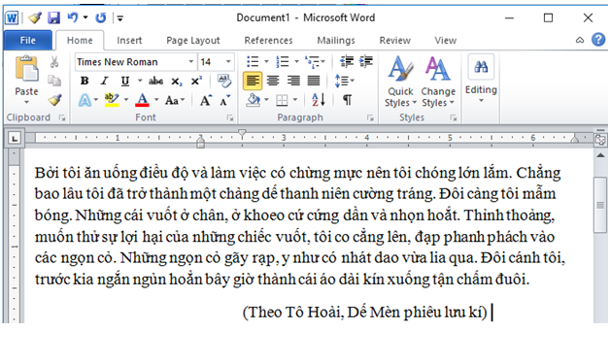Switch to the Insert tab
Image resolution: width=610 pixels, height=364 pixels.
click(129, 41)
